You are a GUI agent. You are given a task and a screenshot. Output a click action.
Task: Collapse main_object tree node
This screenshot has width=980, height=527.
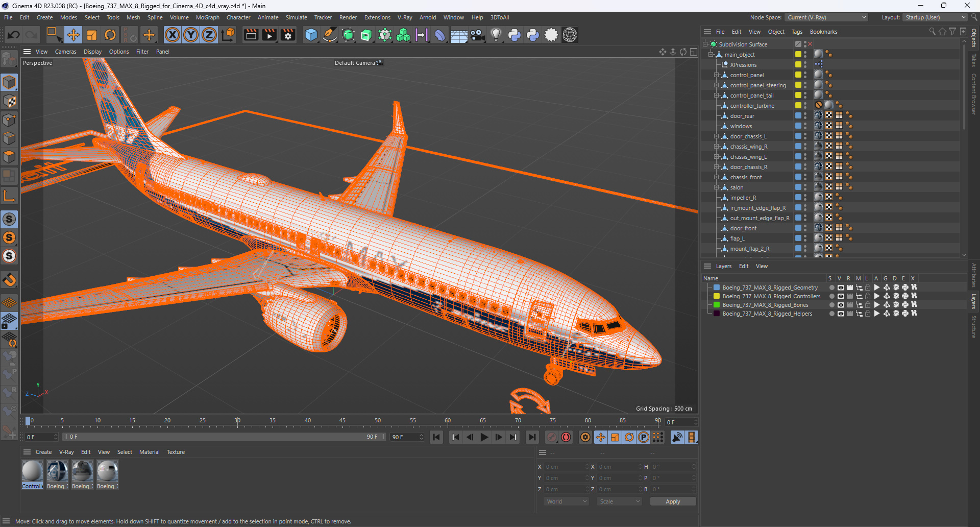(x=710, y=55)
